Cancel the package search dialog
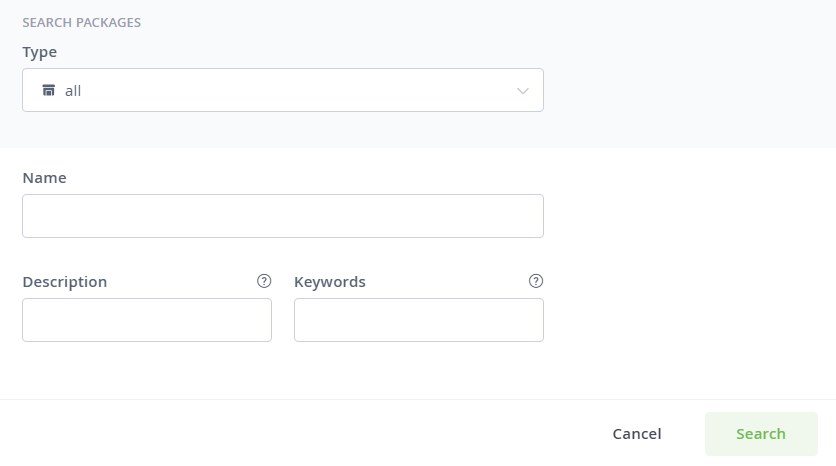836x466 pixels. pos(637,434)
